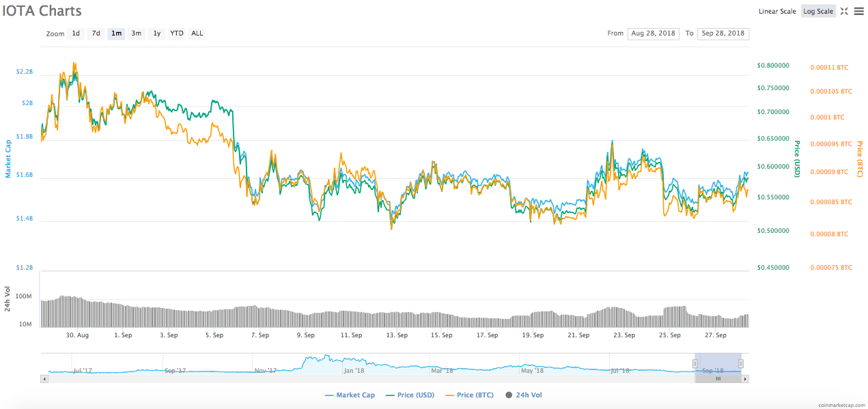Click the $0.800000 price axis label
The width and height of the screenshot is (868, 409).
pos(773,66)
